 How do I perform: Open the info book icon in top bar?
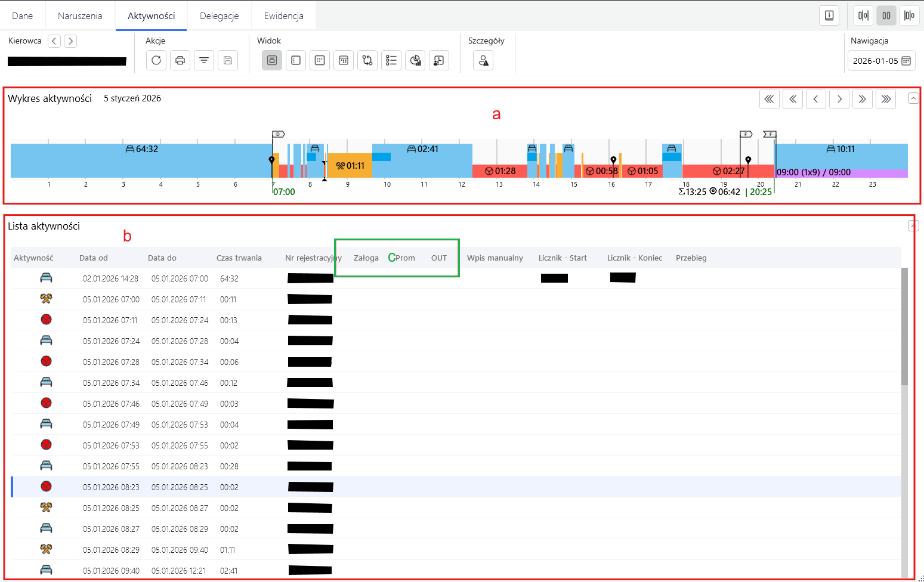coord(829,16)
